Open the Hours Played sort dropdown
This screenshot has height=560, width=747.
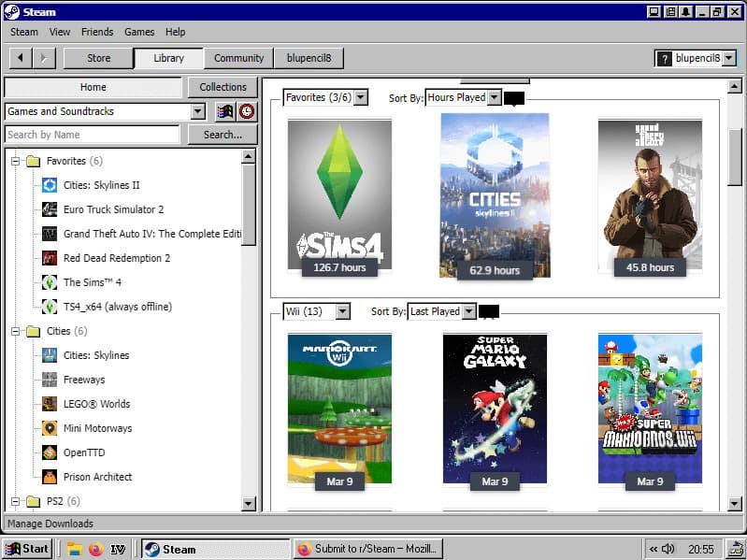[x=495, y=97]
